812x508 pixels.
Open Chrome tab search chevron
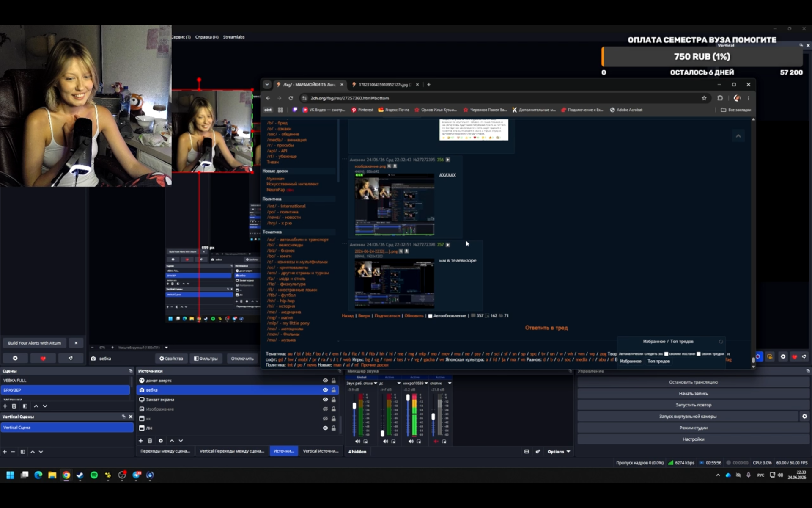click(267, 84)
